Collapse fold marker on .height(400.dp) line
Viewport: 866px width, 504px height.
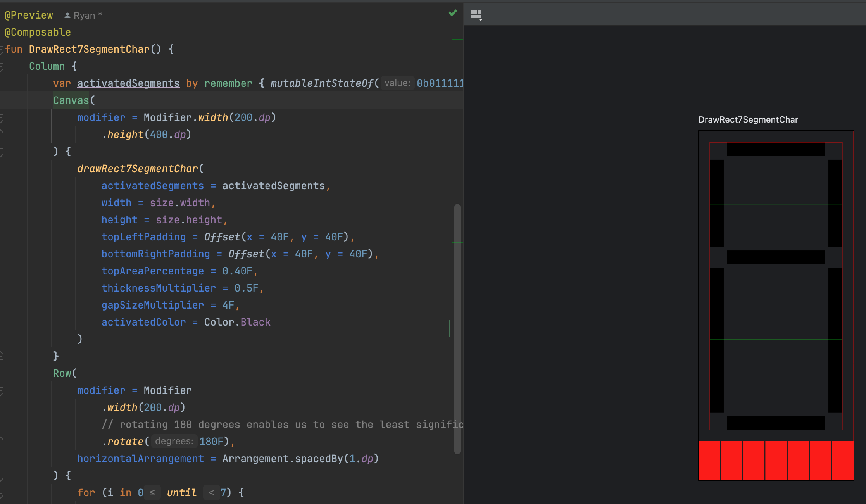[2, 135]
